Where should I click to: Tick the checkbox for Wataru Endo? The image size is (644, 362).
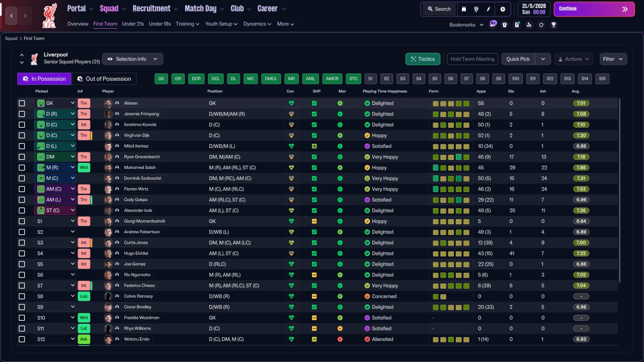click(22, 339)
